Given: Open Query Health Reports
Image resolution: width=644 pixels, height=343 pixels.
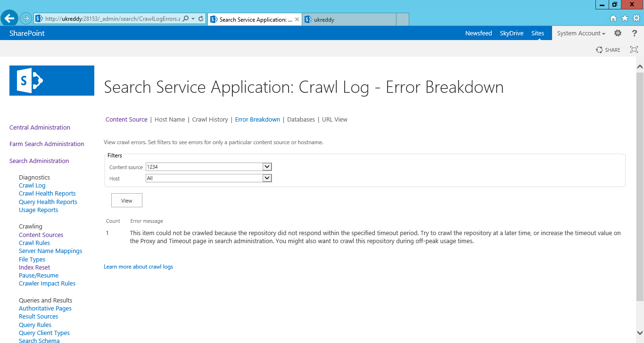Looking at the screenshot, I should 48,202.
